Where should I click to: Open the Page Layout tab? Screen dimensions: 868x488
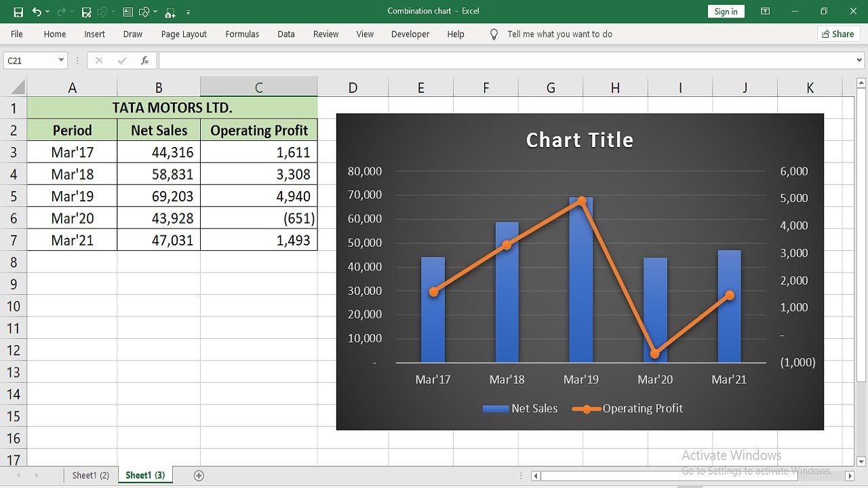[184, 34]
